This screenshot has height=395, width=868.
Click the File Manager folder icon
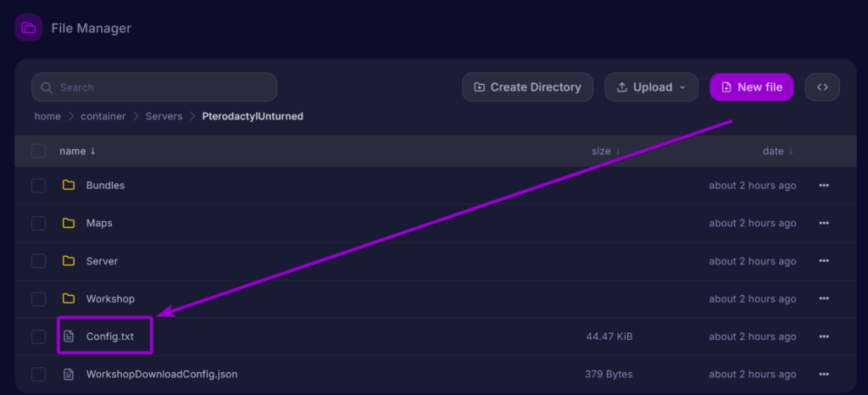[x=28, y=28]
